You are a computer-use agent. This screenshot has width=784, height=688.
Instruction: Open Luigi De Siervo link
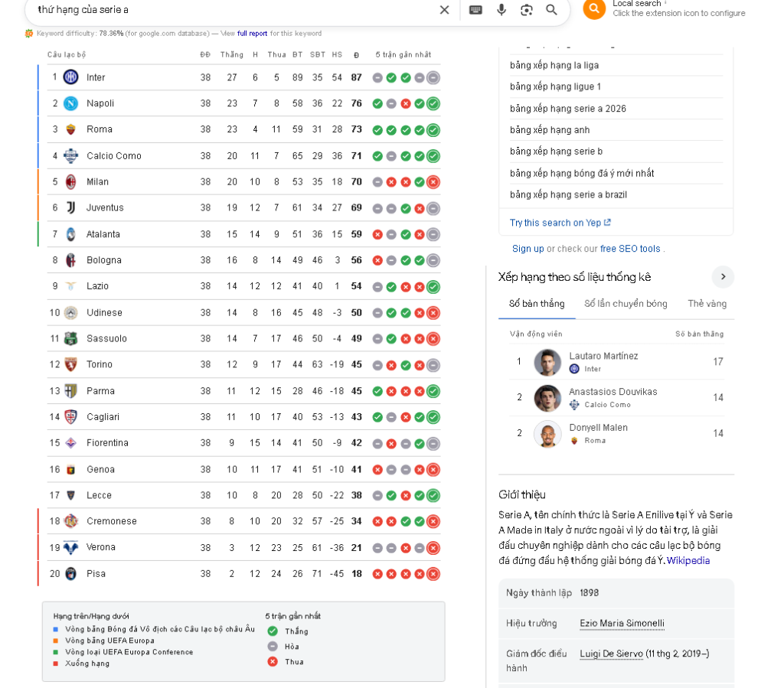click(611, 654)
